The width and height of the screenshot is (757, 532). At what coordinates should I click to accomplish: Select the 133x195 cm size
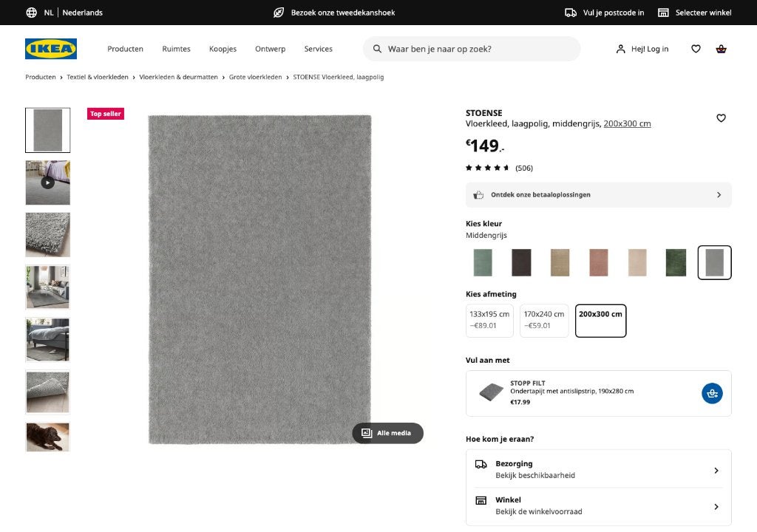click(489, 321)
